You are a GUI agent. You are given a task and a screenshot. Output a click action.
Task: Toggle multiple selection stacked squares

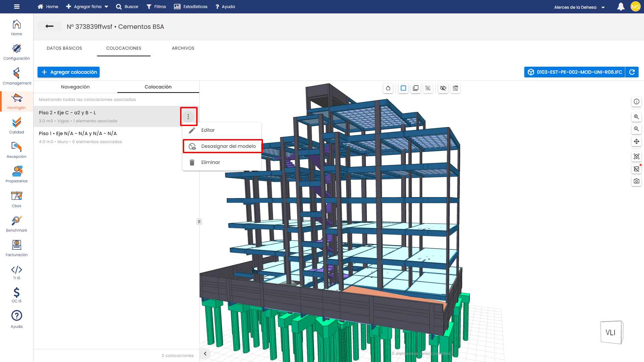tap(416, 88)
